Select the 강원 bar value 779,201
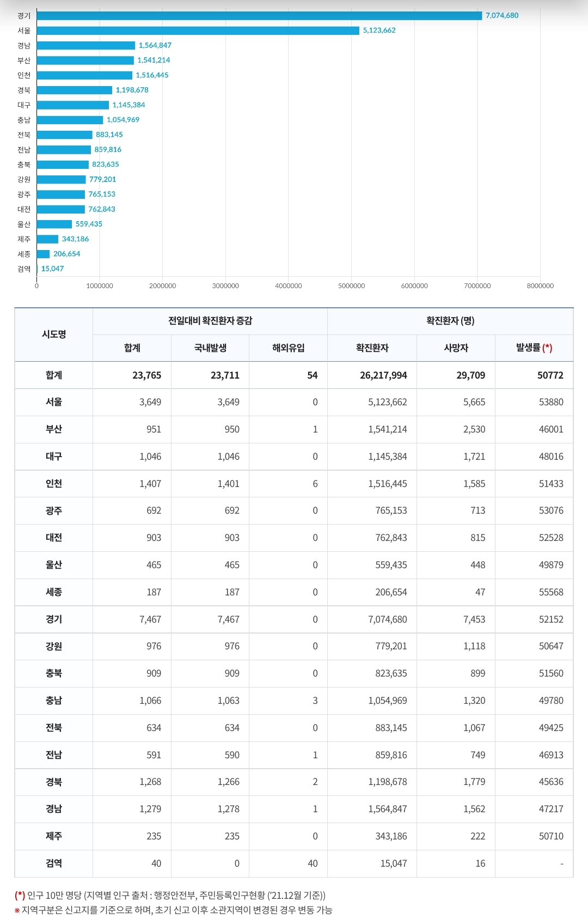The width and height of the screenshot is (588, 919). pos(103,179)
